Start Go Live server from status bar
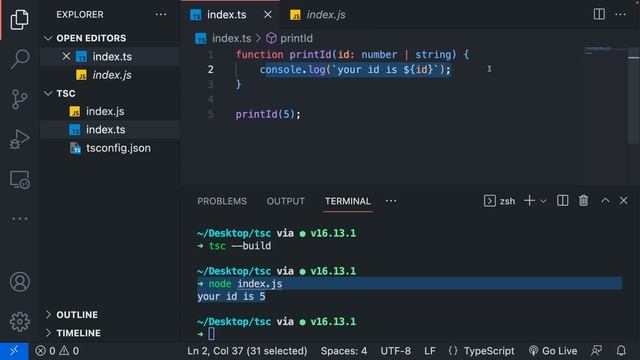The height and width of the screenshot is (360, 640). coord(553,351)
